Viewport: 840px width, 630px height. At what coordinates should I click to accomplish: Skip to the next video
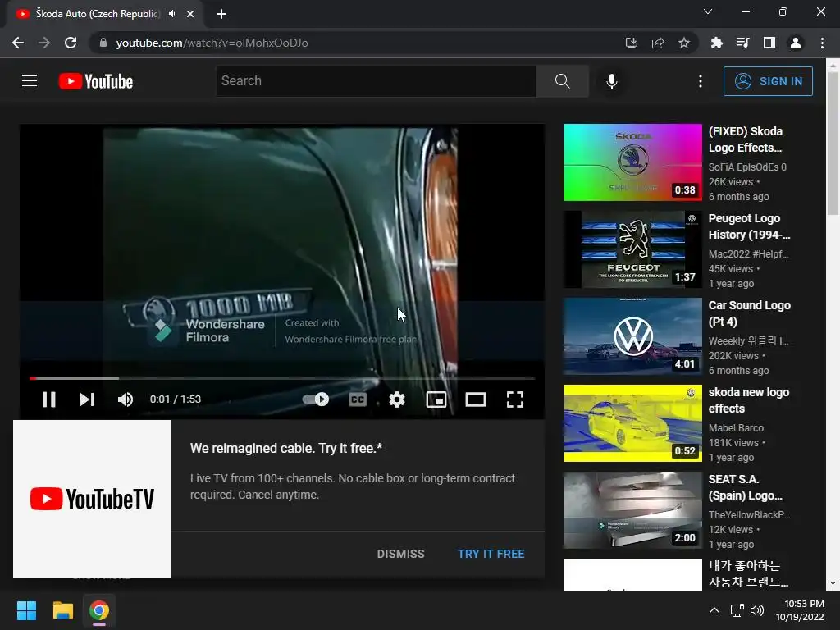pos(87,399)
